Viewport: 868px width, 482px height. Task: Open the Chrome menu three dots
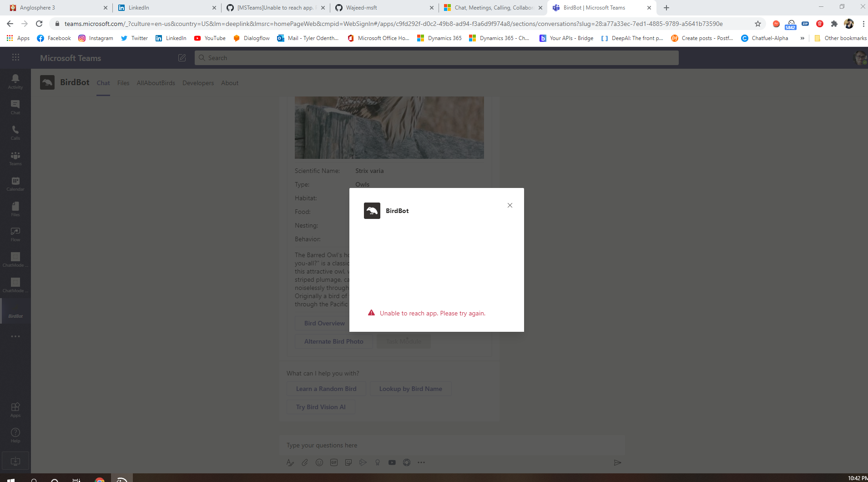point(863,24)
